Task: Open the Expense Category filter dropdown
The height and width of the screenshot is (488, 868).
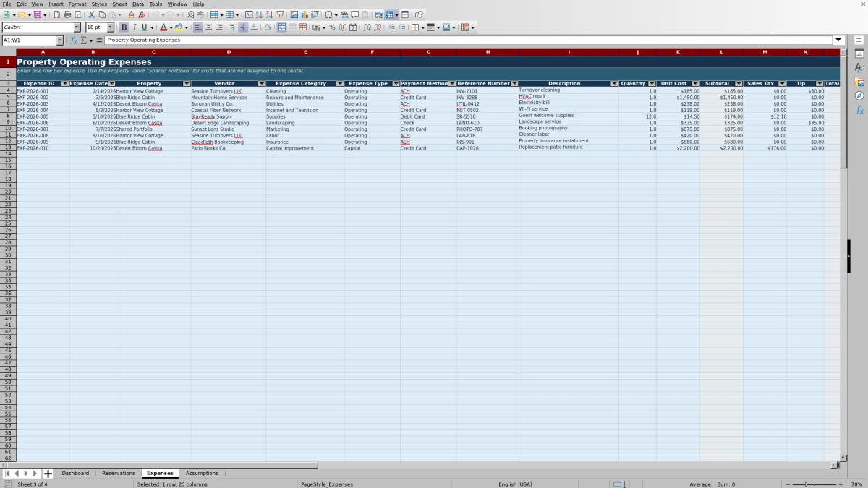Action: (339, 84)
